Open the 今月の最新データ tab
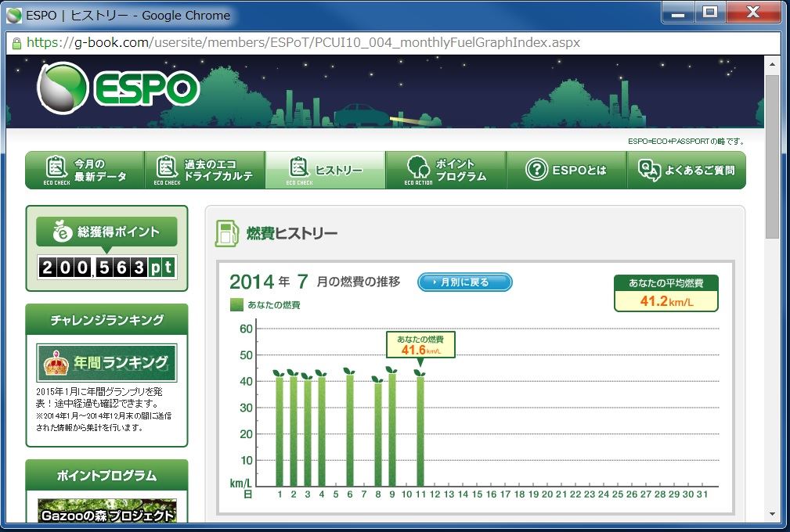The width and height of the screenshot is (790, 532). tap(85, 170)
